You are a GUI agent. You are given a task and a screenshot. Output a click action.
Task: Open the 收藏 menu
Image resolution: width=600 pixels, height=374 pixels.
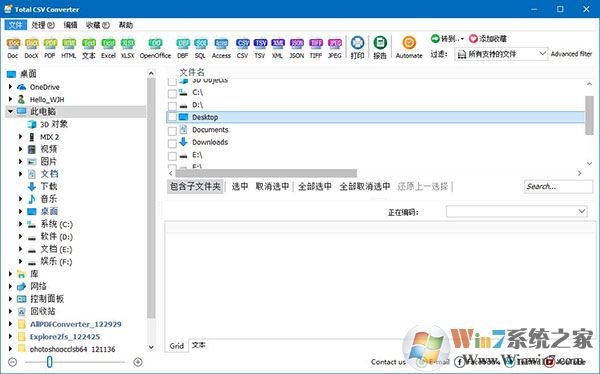click(98, 25)
